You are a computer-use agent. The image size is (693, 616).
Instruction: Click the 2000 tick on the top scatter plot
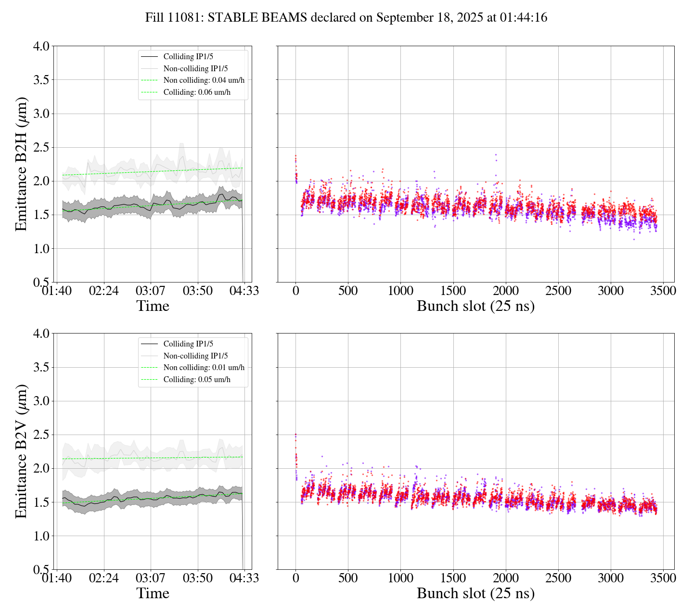click(505, 291)
